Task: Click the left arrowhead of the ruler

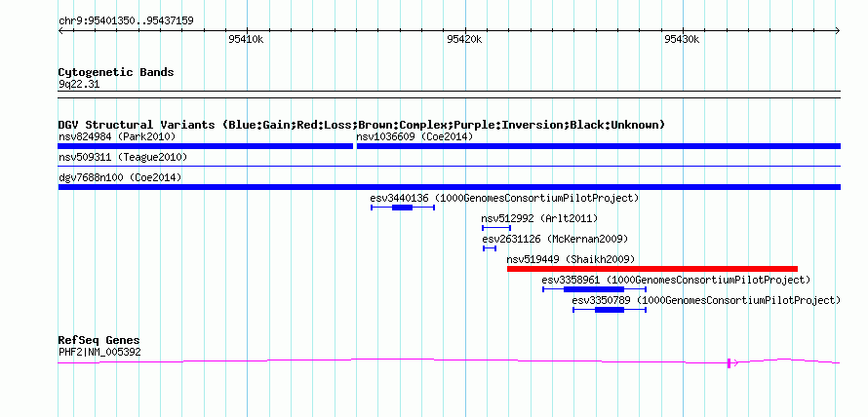Action: pos(60,30)
